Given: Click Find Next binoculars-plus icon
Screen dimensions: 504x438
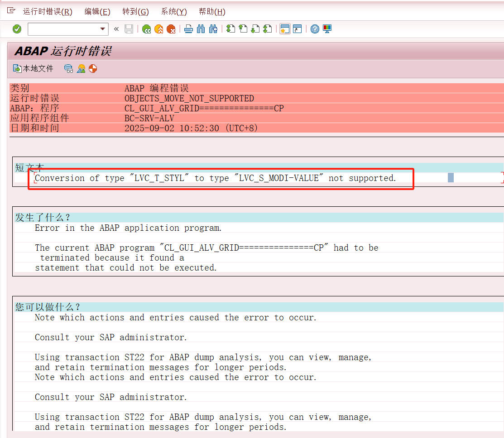Looking at the screenshot, I should pos(213,29).
